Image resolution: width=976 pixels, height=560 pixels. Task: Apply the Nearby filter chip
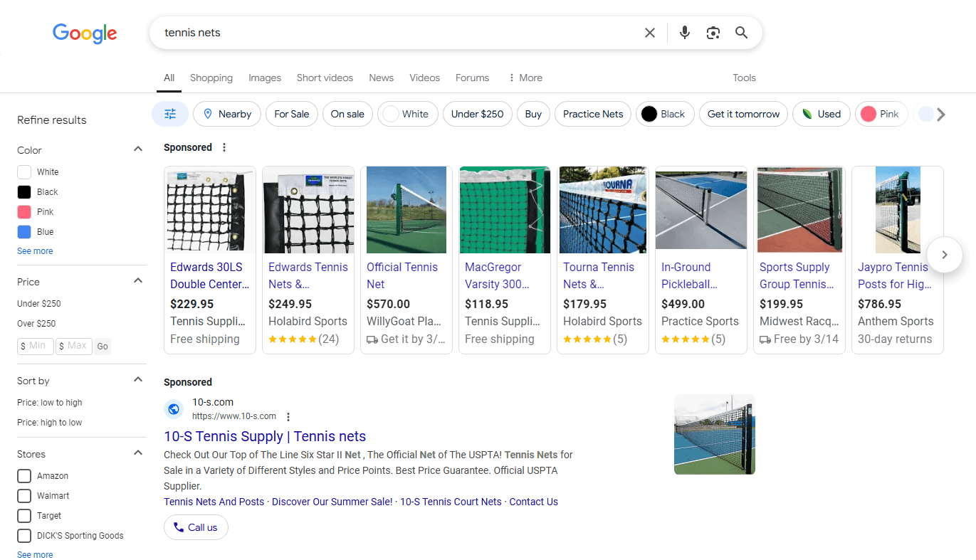click(227, 114)
